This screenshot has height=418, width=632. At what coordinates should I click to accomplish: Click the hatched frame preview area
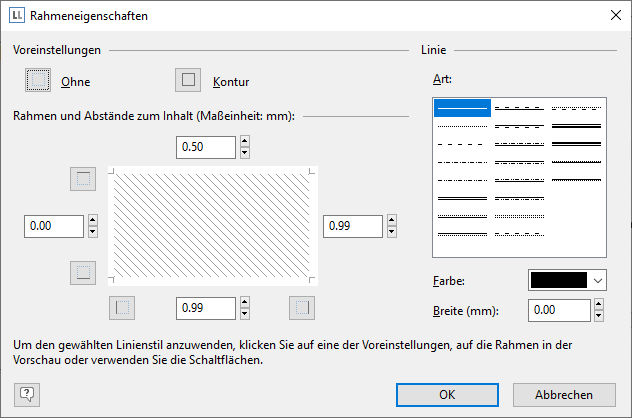pyautogui.click(x=212, y=226)
